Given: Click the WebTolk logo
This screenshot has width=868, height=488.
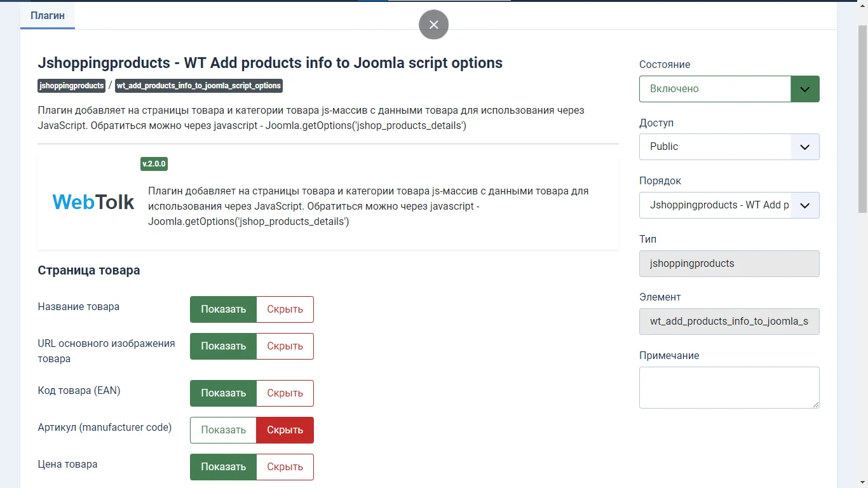Looking at the screenshot, I should [93, 202].
